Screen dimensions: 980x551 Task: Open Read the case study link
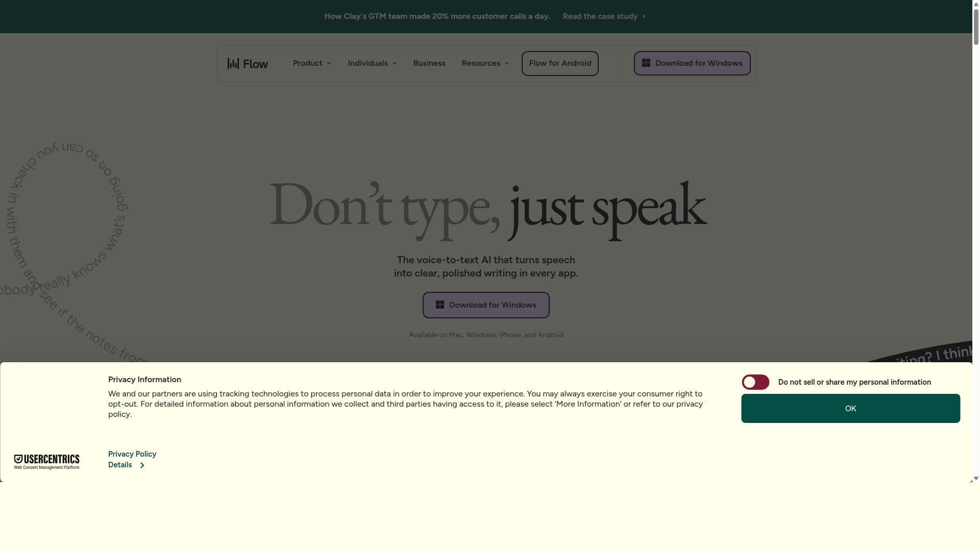[600, 16]
